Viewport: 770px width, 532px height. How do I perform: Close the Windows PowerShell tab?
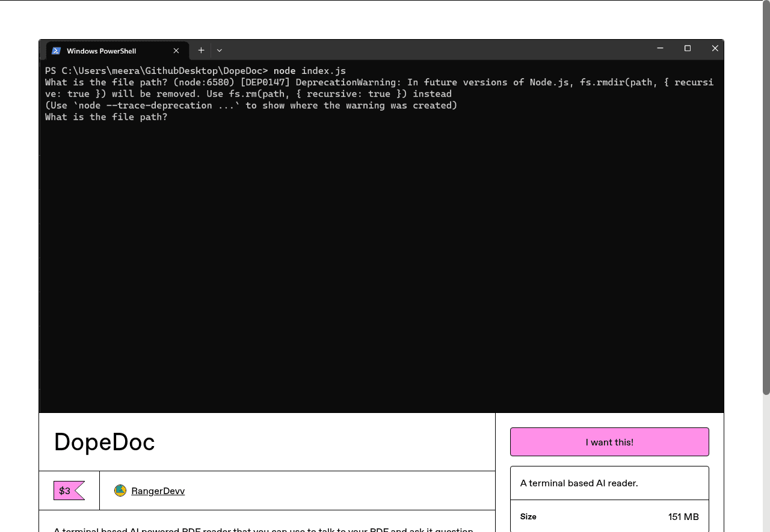[x=176, y=51]
